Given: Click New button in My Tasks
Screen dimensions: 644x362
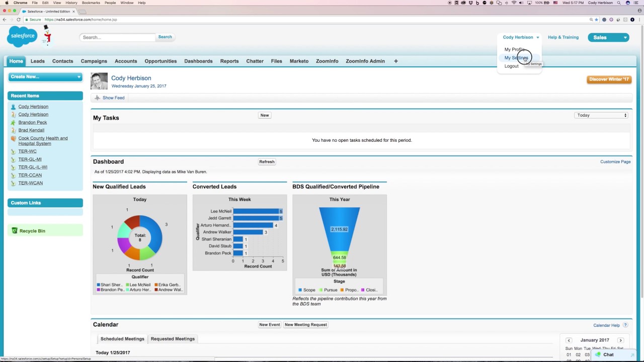Looking at the screenshot, I should [265, 115].
